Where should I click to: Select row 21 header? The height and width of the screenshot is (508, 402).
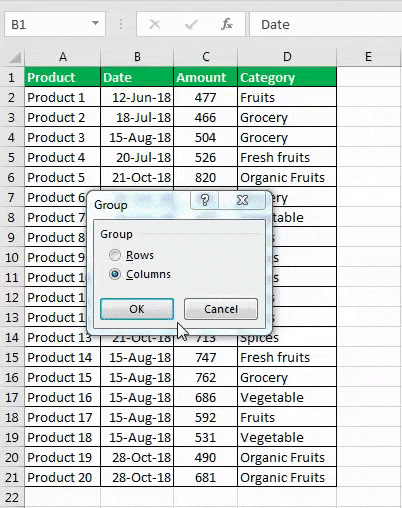pyautogui.click(x=12, y=477)
